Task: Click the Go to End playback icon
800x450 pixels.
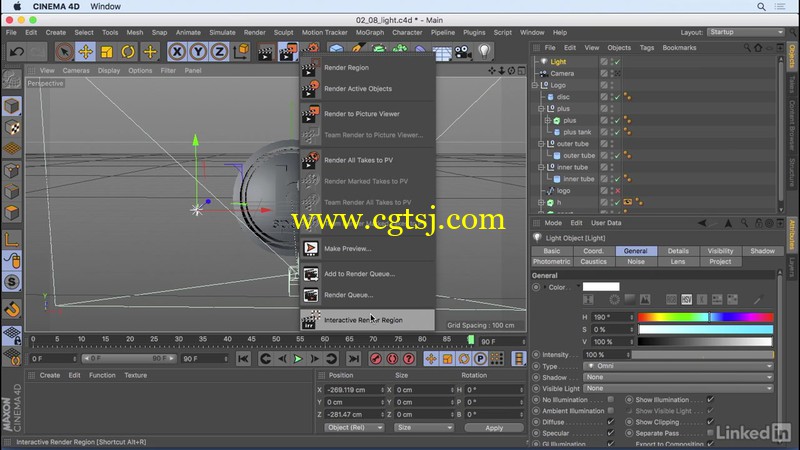Action: coord(353,359)
